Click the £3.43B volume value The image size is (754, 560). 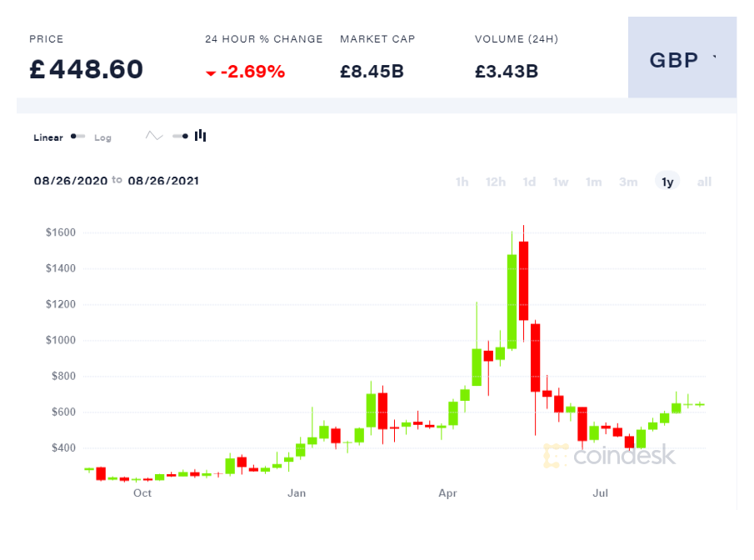pyautogui.click(x=507, y=72)
